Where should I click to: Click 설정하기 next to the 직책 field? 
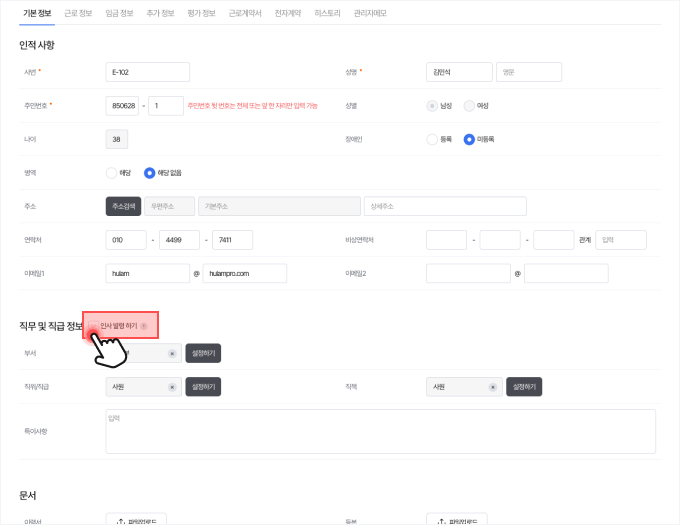tap(524, 387)
